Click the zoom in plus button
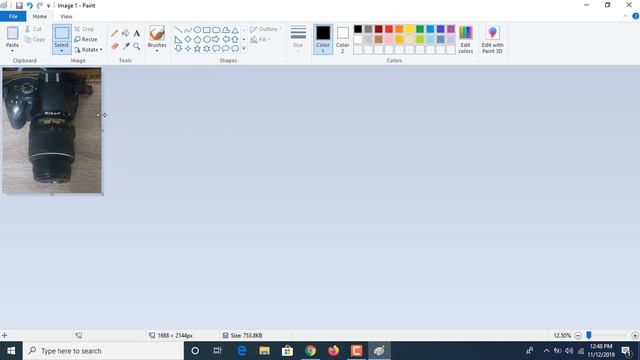The width and height of the screenshot is (640, 360). point(635,336)
